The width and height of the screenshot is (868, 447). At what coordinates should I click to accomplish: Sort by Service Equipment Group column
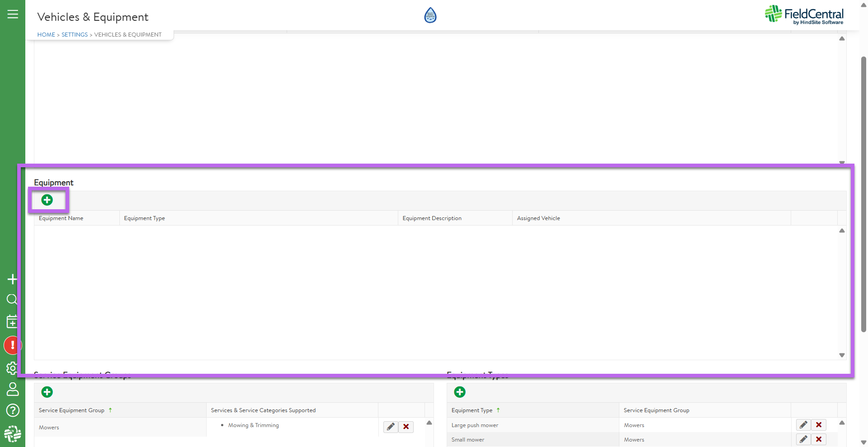point(71,410)
